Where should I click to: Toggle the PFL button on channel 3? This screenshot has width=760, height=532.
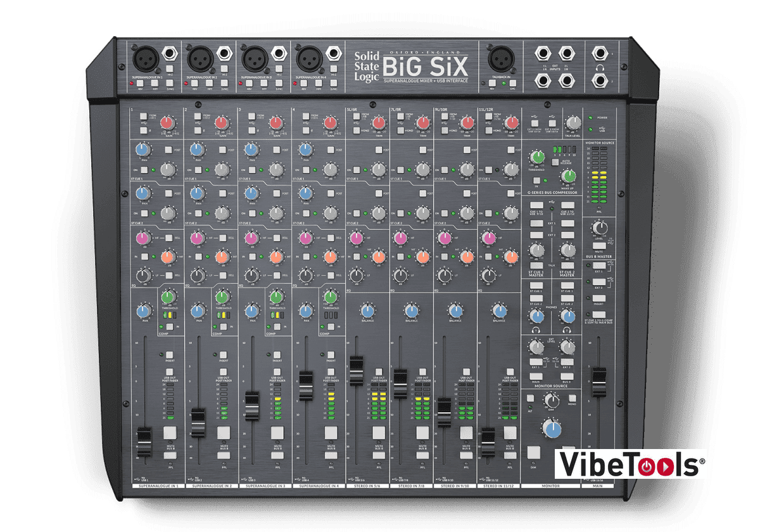coord(277,455)
